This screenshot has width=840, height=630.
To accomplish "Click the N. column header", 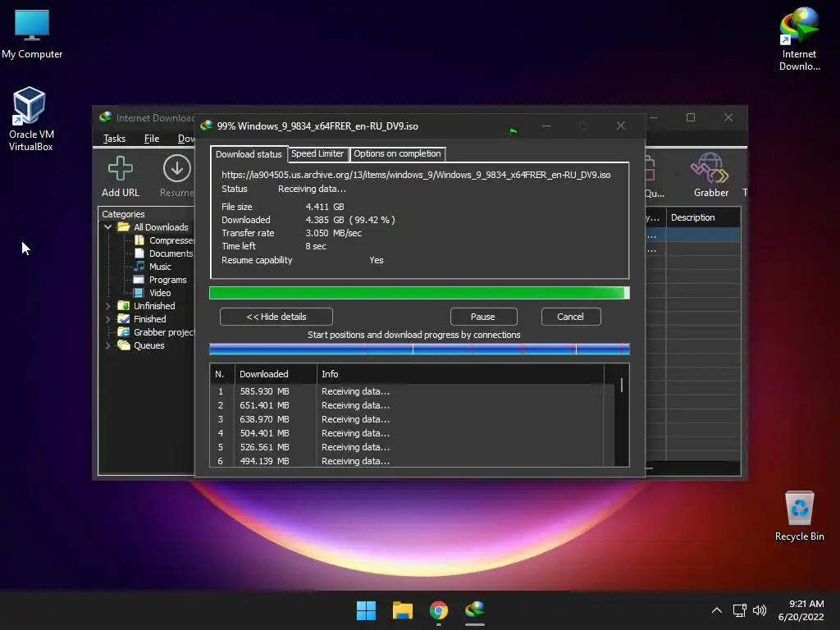I will [222, 374].
